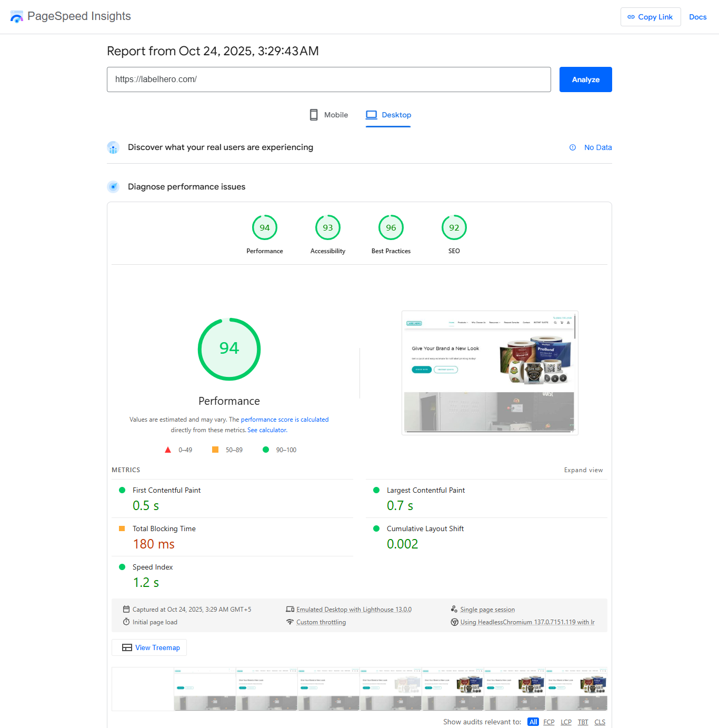Filter audits by TBT
Image resolution: width=719 pixels, height=728 pixels.
click(x=583, y=722)
